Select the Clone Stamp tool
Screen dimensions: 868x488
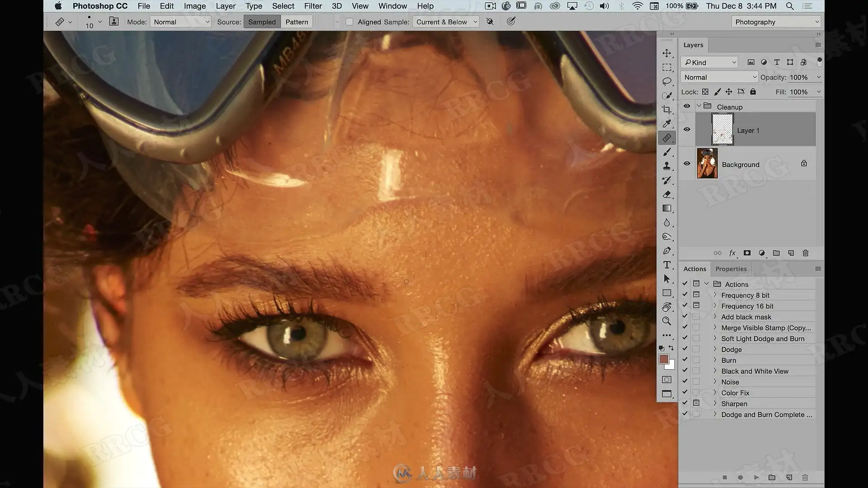(x=667, y=166)
